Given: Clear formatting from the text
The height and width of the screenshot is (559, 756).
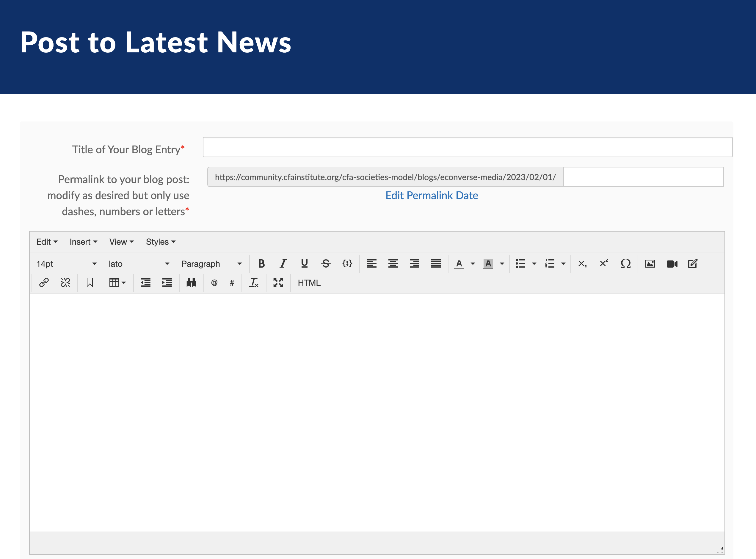Looking at the screenshot, I should [x=254, y=282].
